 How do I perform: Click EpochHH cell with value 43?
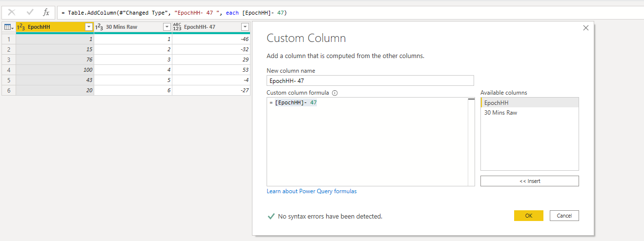pos(55,80)
